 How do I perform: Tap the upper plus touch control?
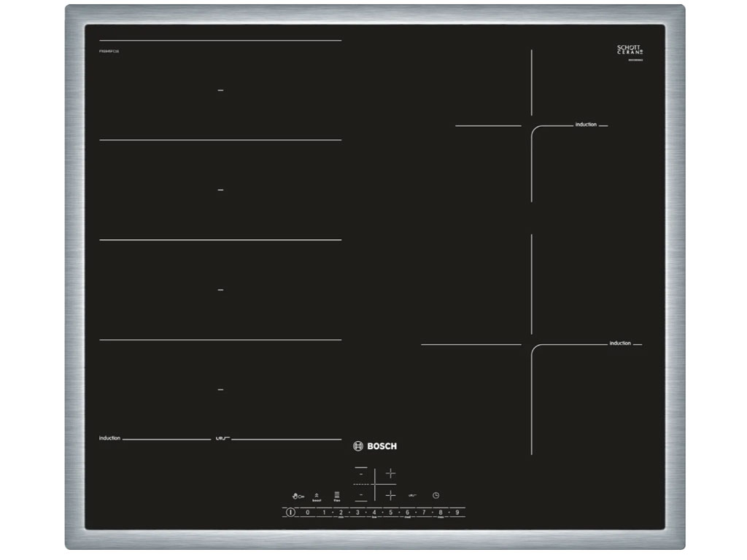click(390, 473)
